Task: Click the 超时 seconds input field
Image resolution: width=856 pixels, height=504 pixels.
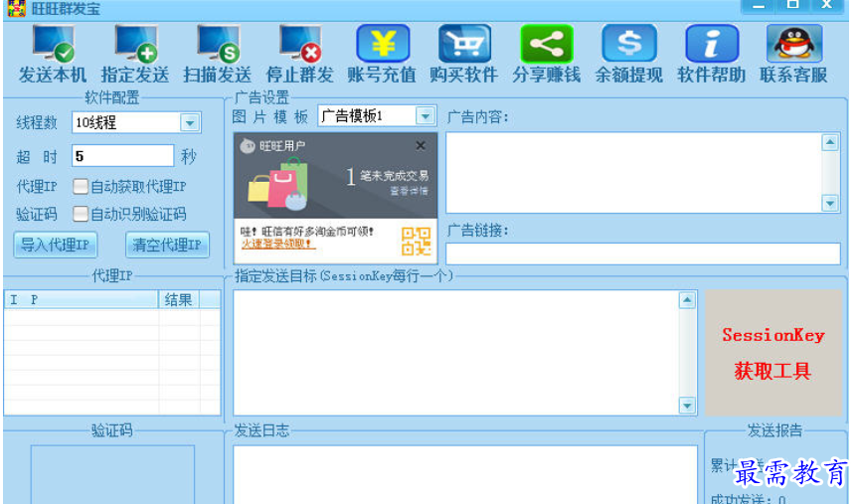Action: tap(122, 156)
